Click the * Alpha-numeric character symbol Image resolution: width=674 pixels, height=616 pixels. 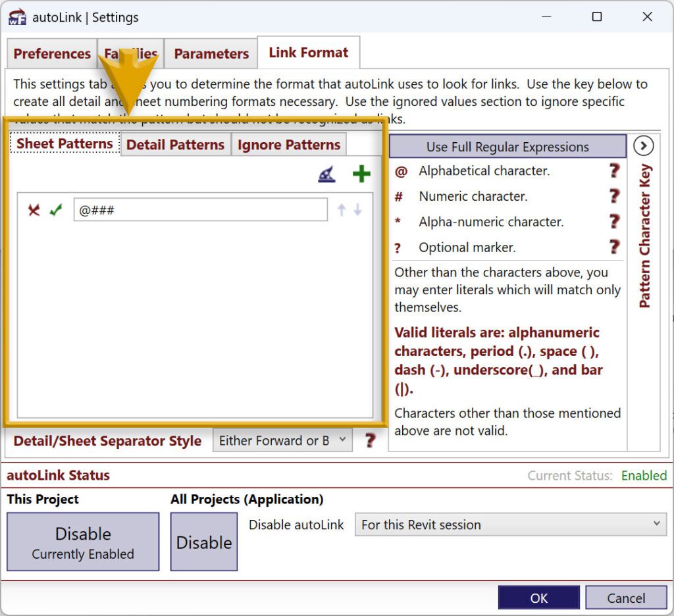point(398,221)
